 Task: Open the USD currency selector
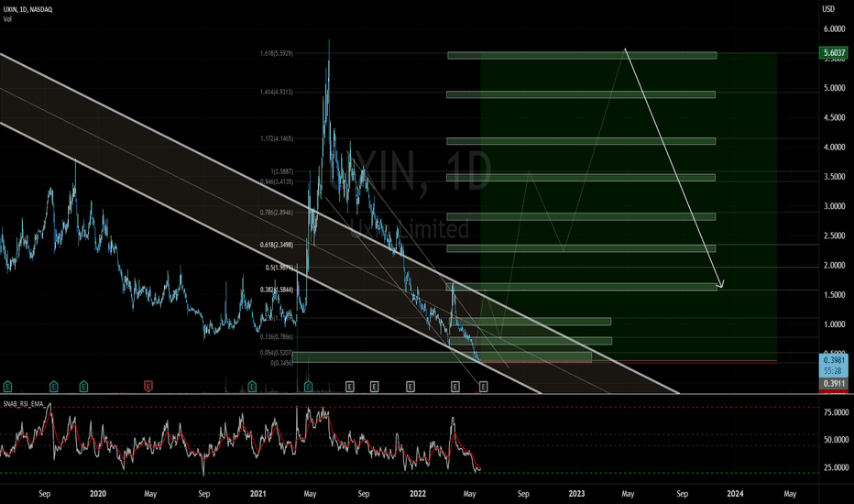[x=827, y=9]
